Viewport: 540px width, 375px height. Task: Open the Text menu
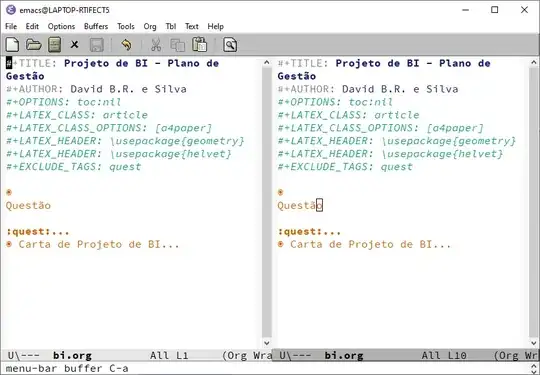pyautogui.click(x=191, y=27)
